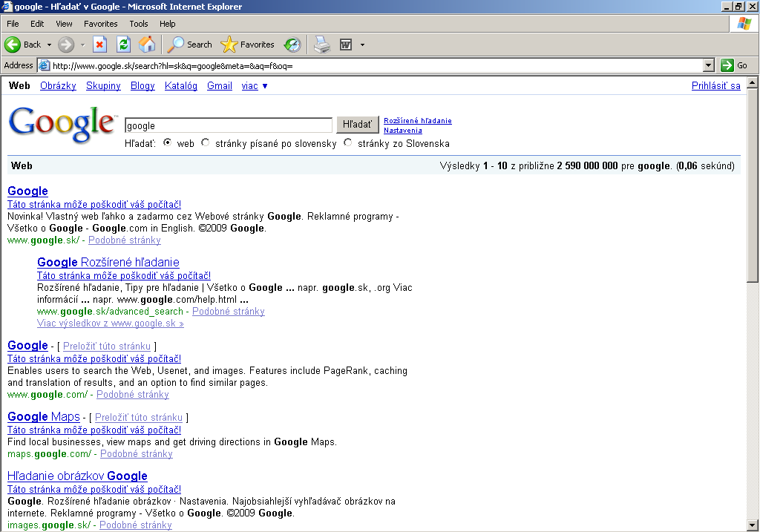The width and height of the screenshot is (760, 532).
Task: Click the Google search input field
Action: click(228, 125)
